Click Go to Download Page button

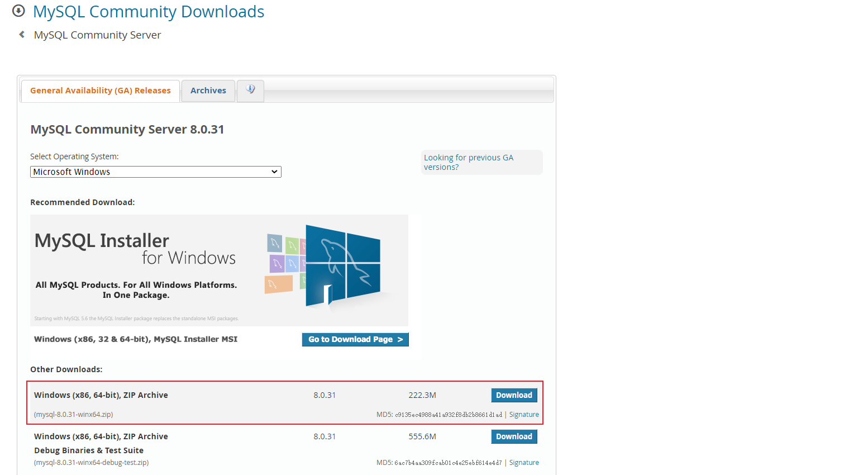tap(355, 339)
